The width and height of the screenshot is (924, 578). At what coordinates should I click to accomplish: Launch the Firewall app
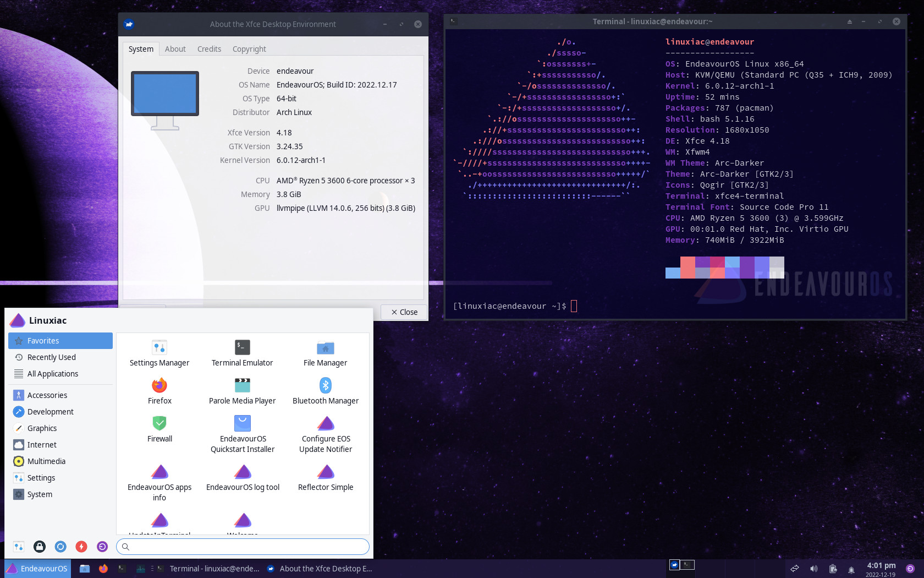(159, 429)
